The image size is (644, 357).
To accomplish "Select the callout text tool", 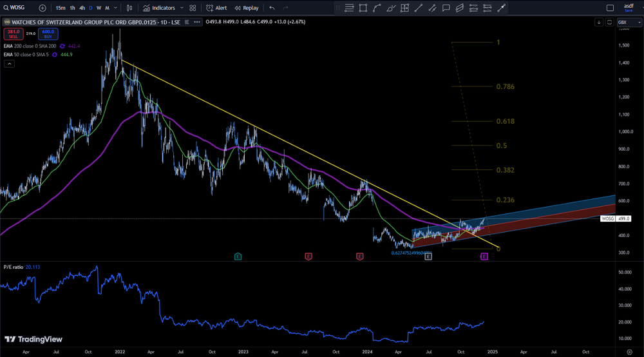I will pyautogui.click(x=446, y=8).
